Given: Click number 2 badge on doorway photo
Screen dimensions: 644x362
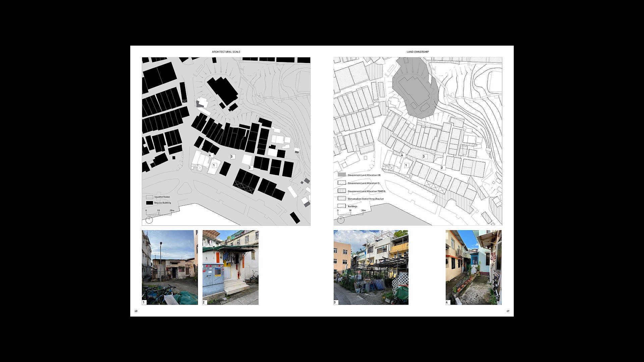Looking at the screenshot, I should [204, 302].
